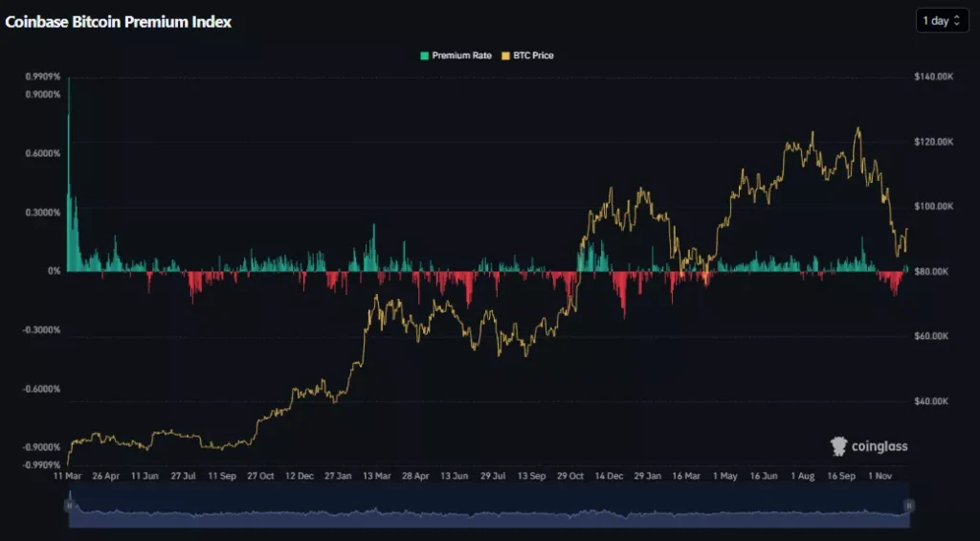Click the 11 Mar date label on x-axis

(x=68, y=476)
